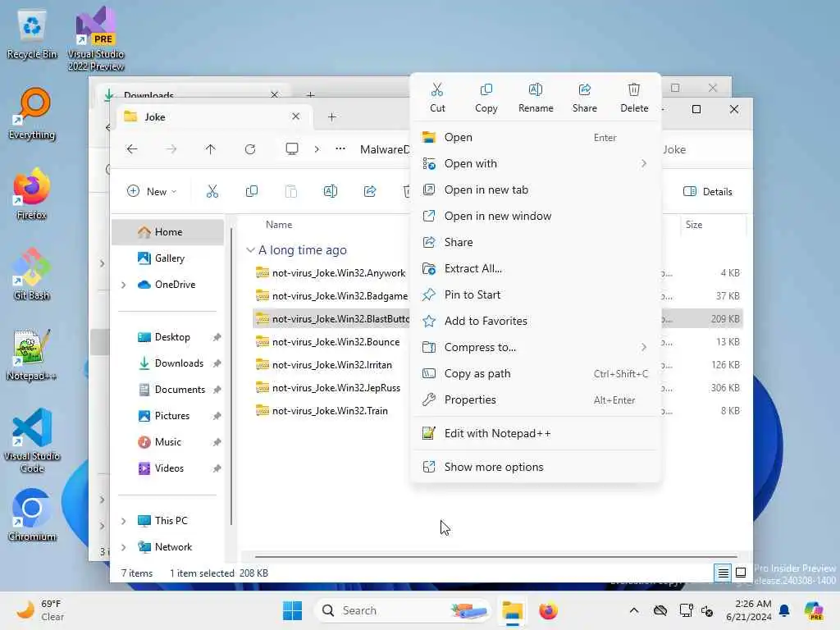
Task: Open Pictures in quick access
Action: tap(167, 416)
